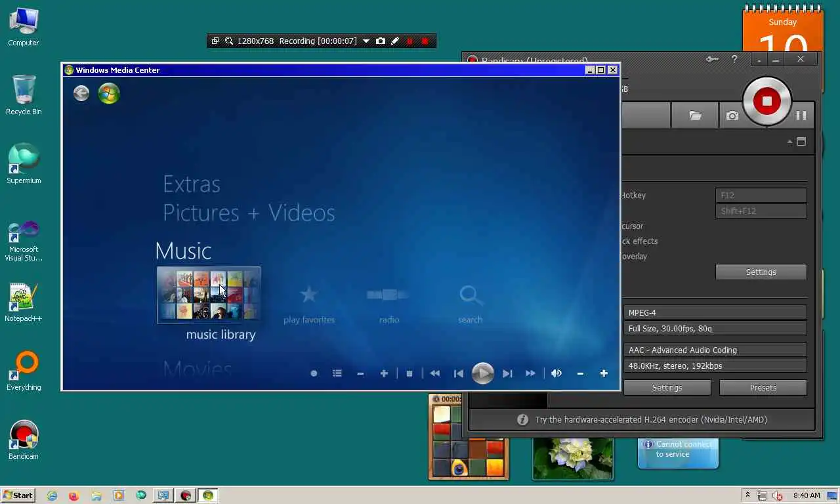Select the Music menu heading
Viewport: 840px width, 504px height.
pyautogui.click(x=183, y=251)
